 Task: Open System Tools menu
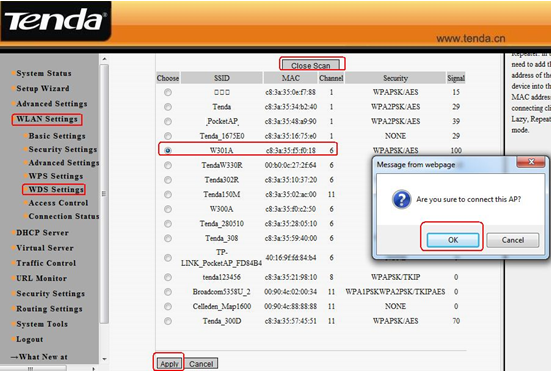42,324
